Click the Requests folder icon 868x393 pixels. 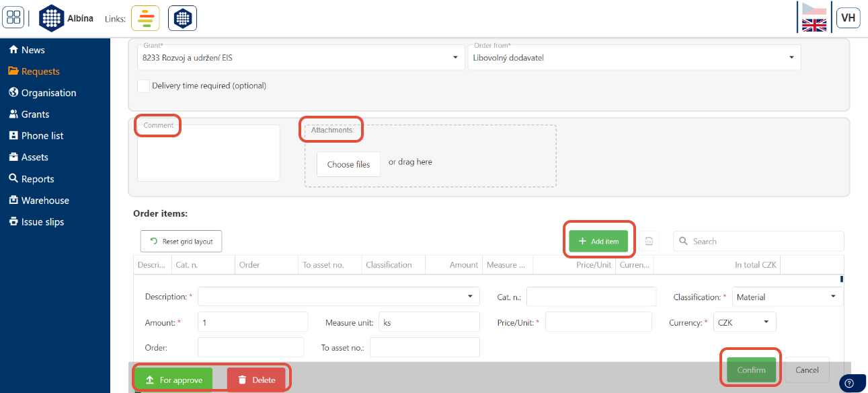point(13,71)
